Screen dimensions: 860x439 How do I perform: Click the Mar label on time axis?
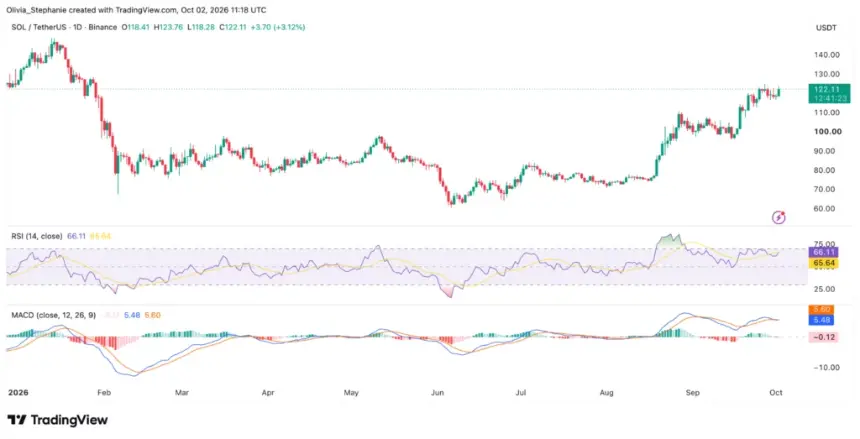click(x=182, y=393)
